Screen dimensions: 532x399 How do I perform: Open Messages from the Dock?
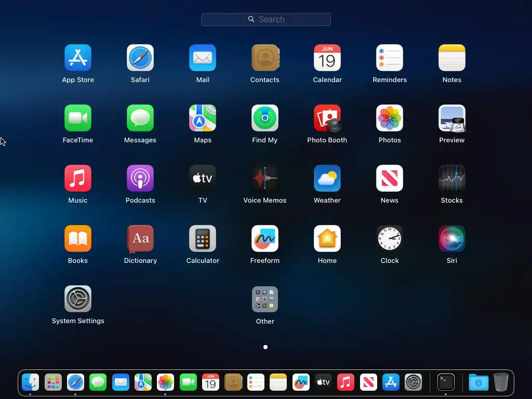(x=98, y=382)
